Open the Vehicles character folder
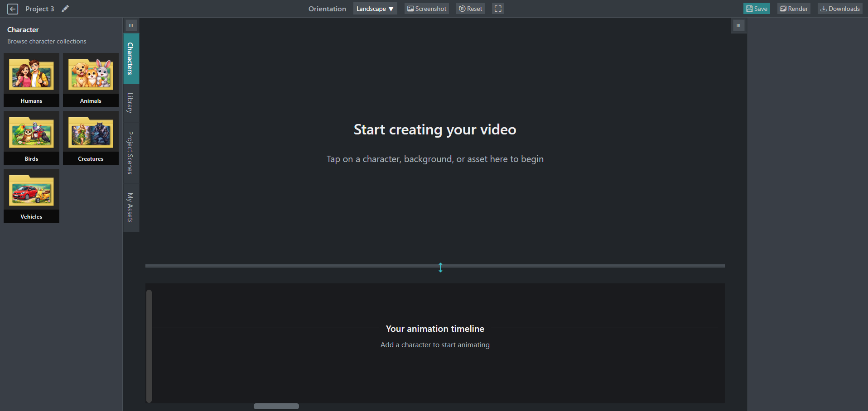Screen dimensions: 868x411 31,196
